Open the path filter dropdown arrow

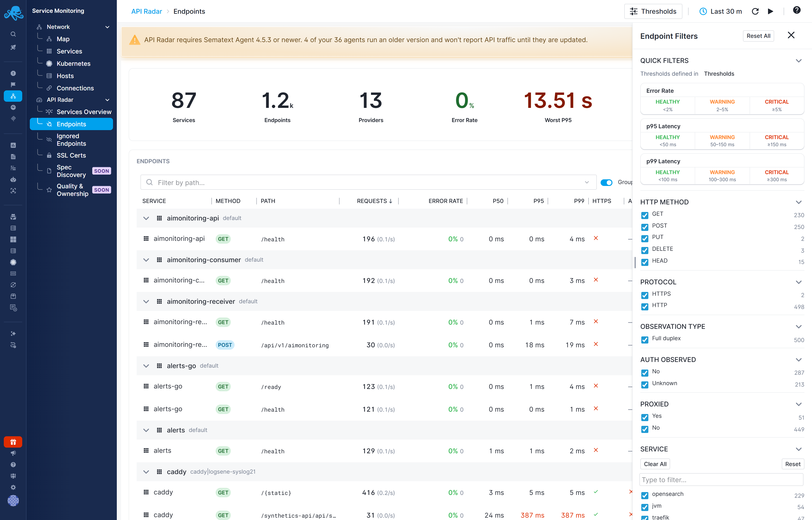[587, 182]
